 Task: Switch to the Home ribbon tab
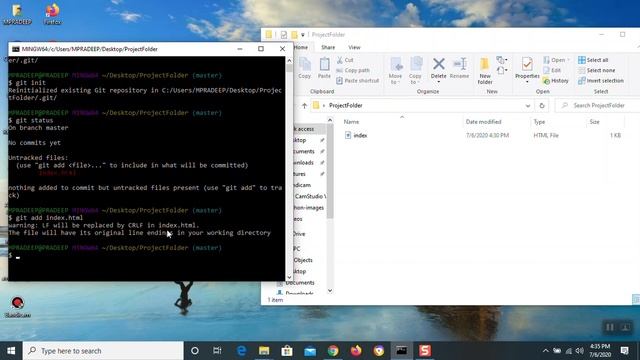(x=301, y=47)
